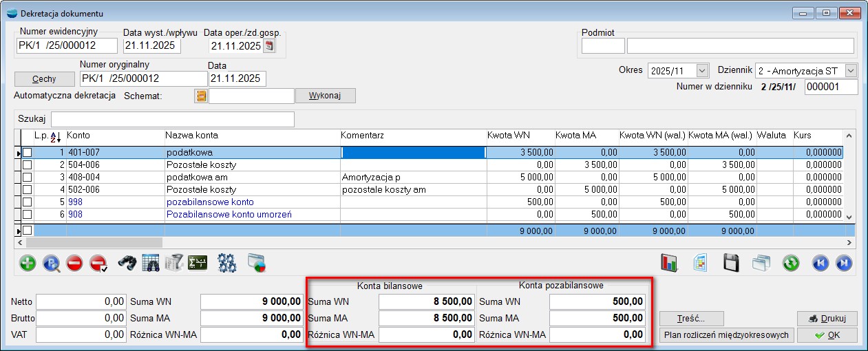Click the funnel filter icon
The image size is (868, 351).
[x=174, y=263]
